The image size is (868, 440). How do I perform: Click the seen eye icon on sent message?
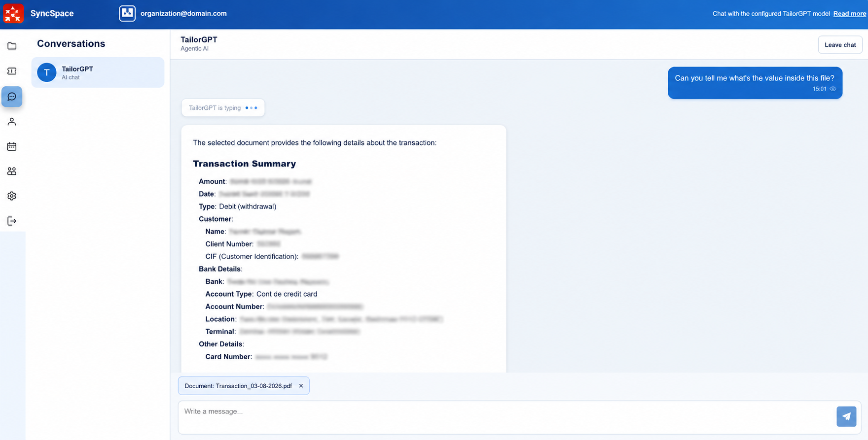pyautogui.click(x=833, y=89)
